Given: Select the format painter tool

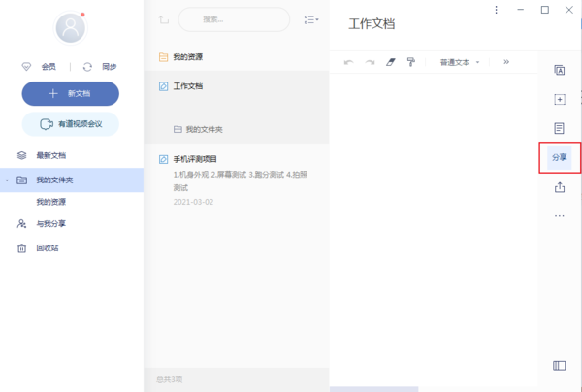Looking at the screenshot, I should point(411,61).
